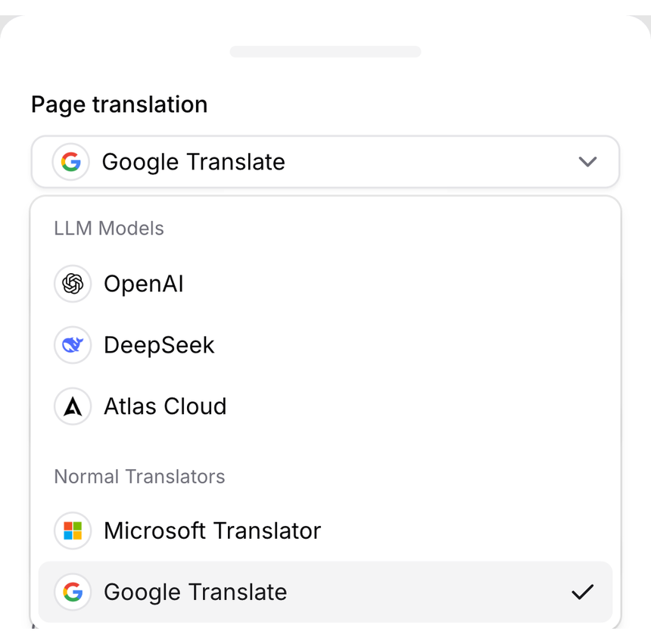Collapse the dropdown using the chevron arrow
Viewport: 651px width, 644px height.
[x=587, y=161]
